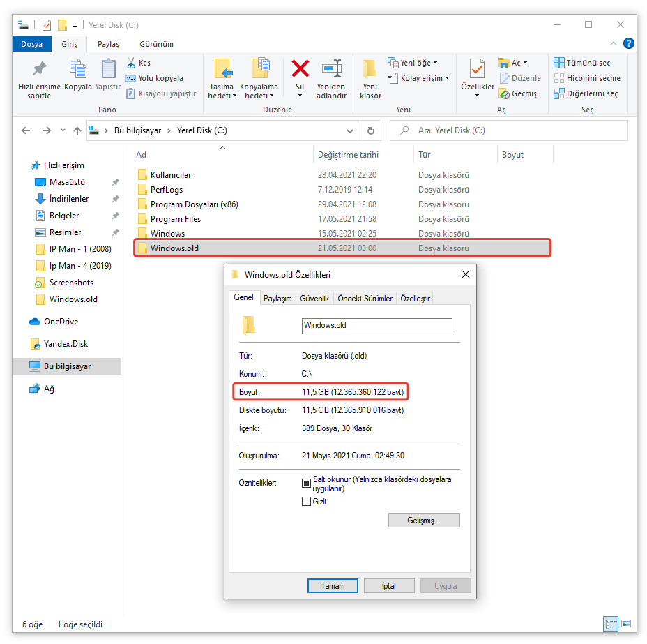Click the Yeniden adlandır rename icon
Viewport: 647px width, 644px height.
pyautogui.click(x=331, y=70)
